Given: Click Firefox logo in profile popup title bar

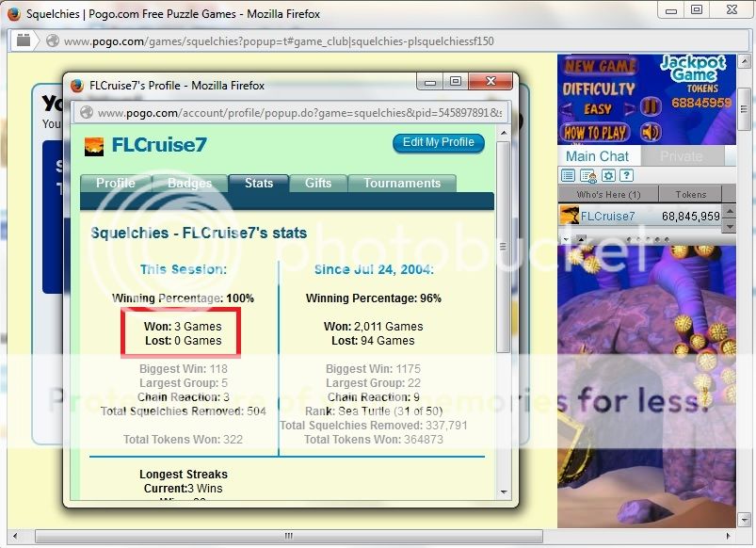Looking at the screenshot, I should (77, 86).
